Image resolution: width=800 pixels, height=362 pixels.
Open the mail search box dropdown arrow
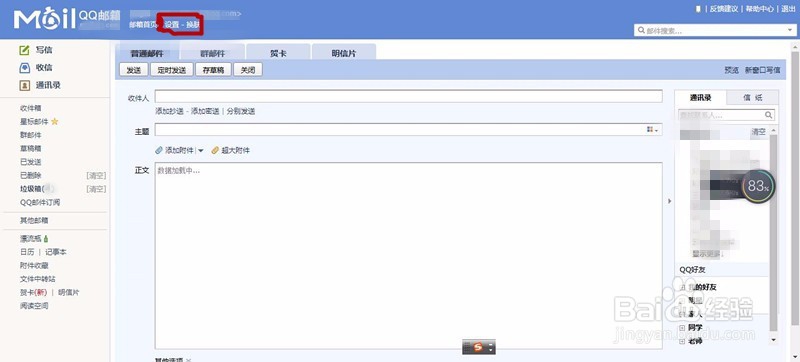pyautogui.click(x=790, y=31)
